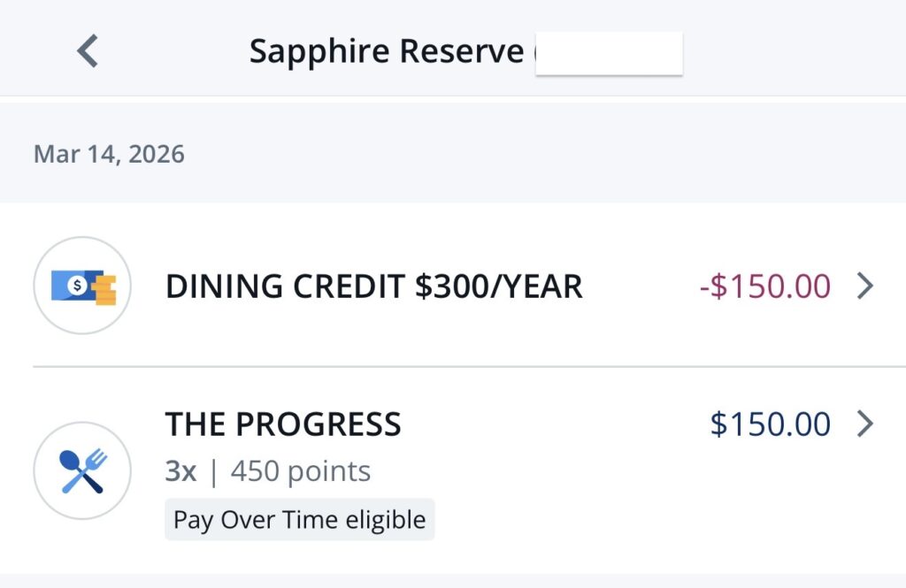The height and width of the screenshot is (588, 906).
Task: Click the gold coin stack in credit icon
Action: click(105, 291)
